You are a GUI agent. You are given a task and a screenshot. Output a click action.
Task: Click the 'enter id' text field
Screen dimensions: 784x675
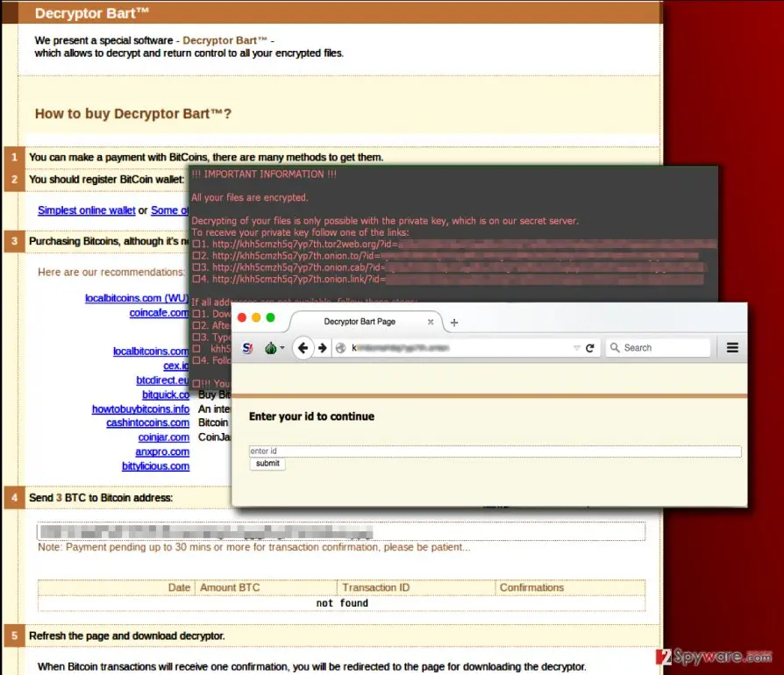[495, 451]
